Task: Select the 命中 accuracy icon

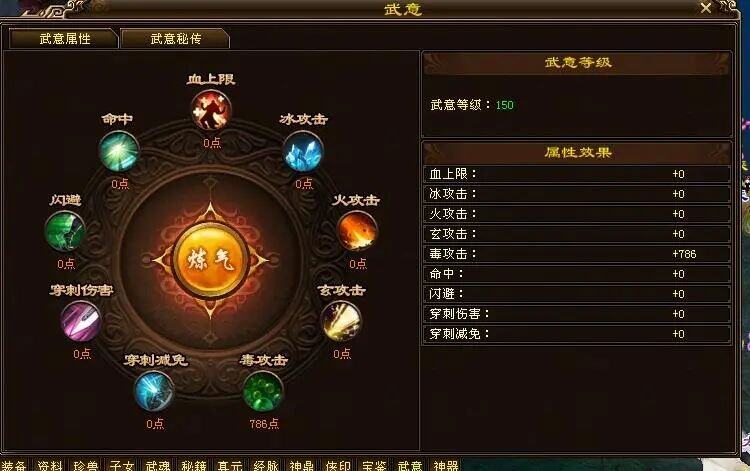Action: point(119,152)
